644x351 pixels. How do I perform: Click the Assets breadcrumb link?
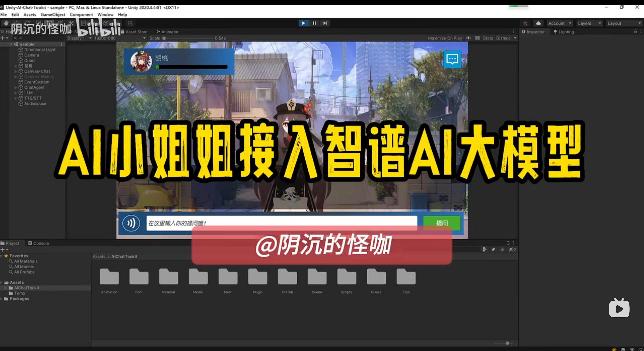tap(99, 256)
